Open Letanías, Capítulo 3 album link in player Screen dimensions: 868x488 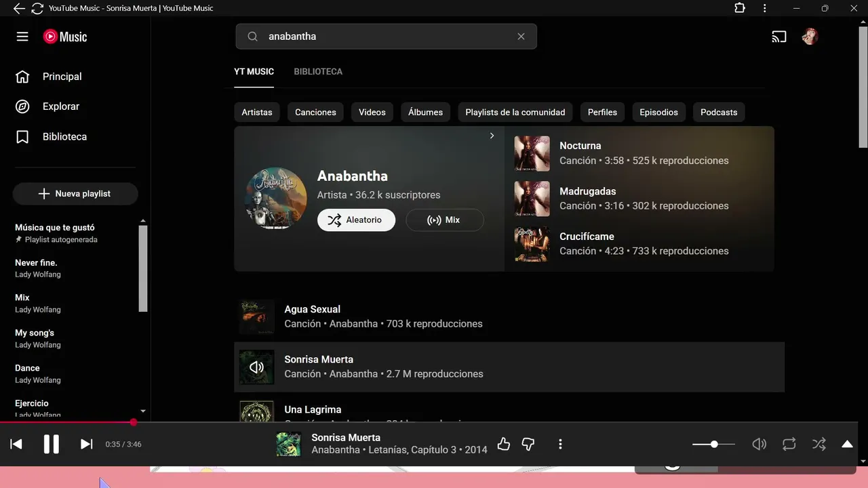(x=412, y=450)
